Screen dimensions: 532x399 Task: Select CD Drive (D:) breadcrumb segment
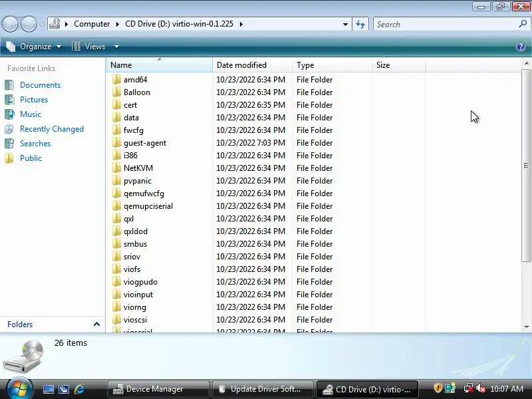click(x=179, y=24)
